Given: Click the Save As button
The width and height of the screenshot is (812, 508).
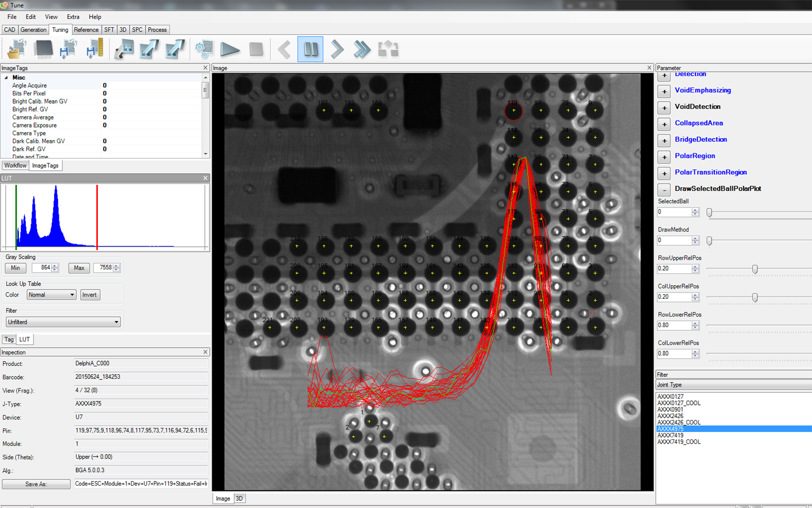Looking at the screenshot, I should pyautogui.click(x=36, y=484).
